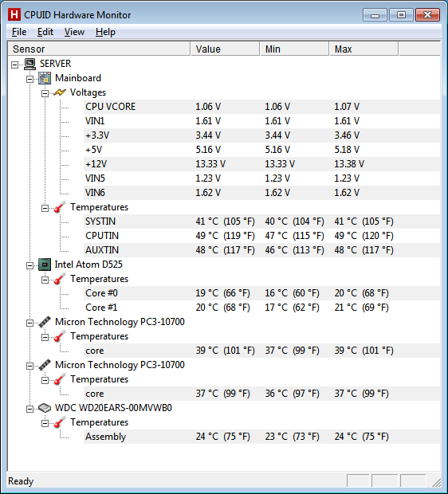Open the Help menu
The height and width of the screenshot is (494, 448).
tap(105, 32)
